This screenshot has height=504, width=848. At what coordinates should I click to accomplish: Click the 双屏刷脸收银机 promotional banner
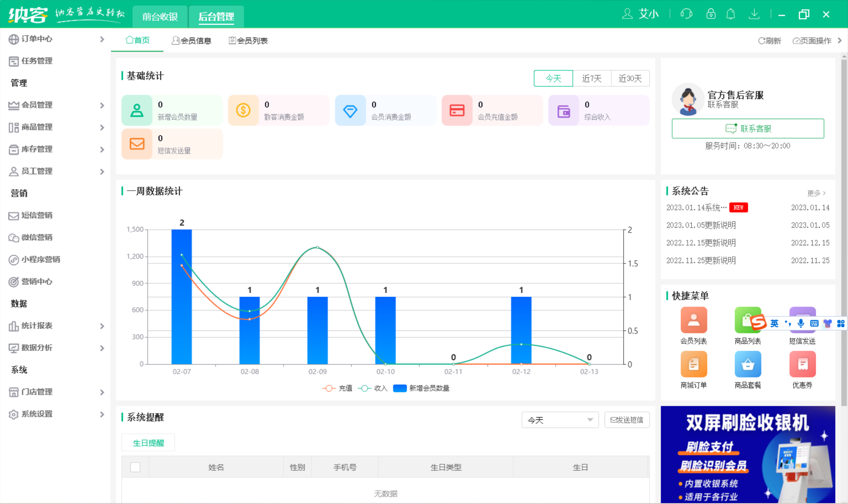click(x=748, y=455)
